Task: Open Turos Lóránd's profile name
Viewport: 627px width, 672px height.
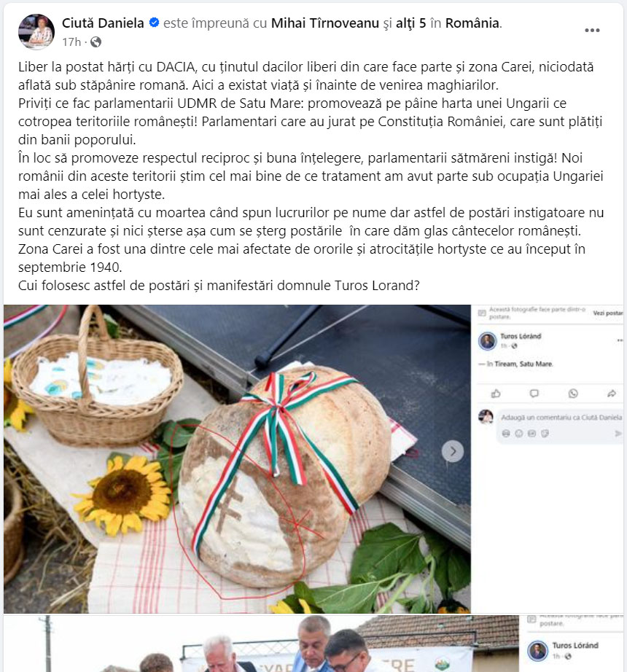Action: click(521, 336)
